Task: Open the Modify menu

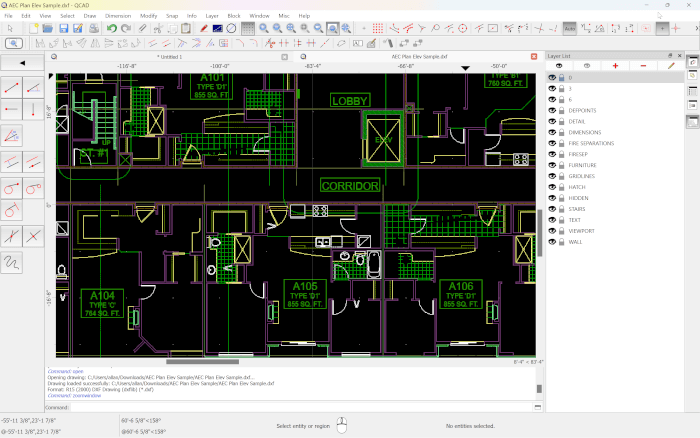Action: [x=149, y=16]
